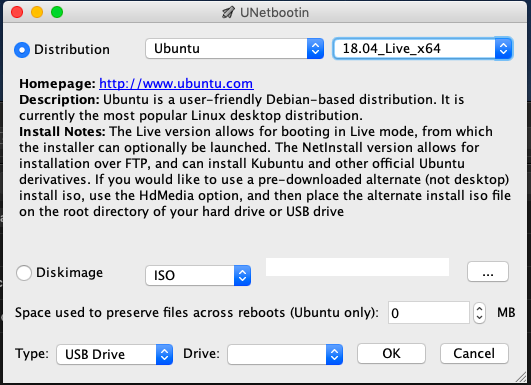Open the Ubuntu distribution dropdown
The height and width of the screenshot is (385, 531).
234,49
